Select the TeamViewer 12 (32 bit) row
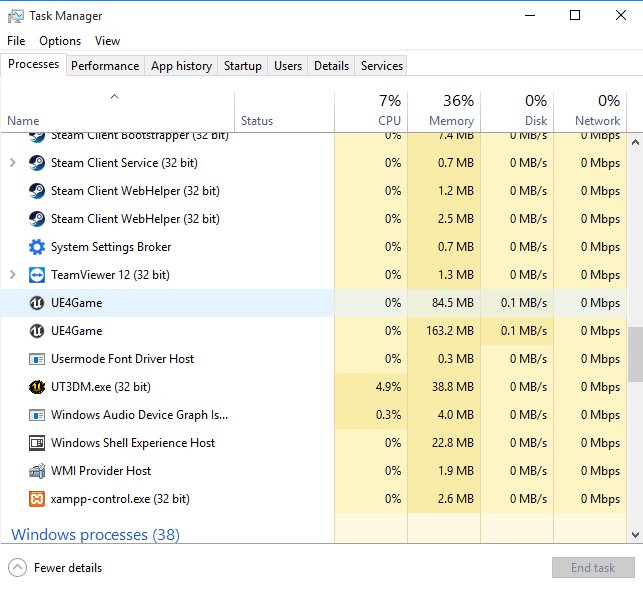This screenshot has width=643, height=592. coord(314,275)
